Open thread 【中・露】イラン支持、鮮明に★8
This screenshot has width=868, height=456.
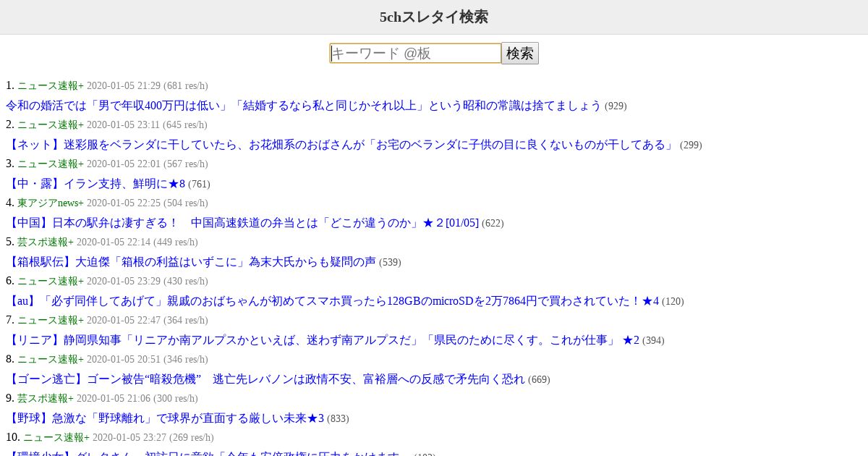pyautogui.click(x=95, y=184)
